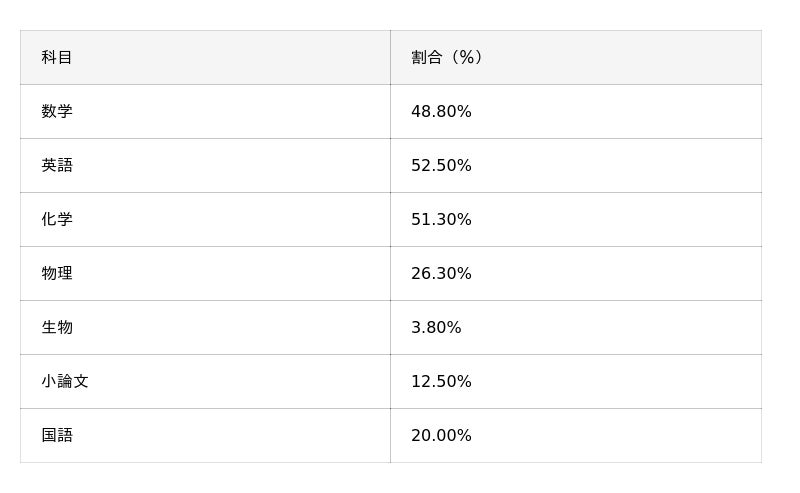The width and height of the screenshot is (800, 493).
Task: Click the 26.30% value cell
Action: click(441, 274)
